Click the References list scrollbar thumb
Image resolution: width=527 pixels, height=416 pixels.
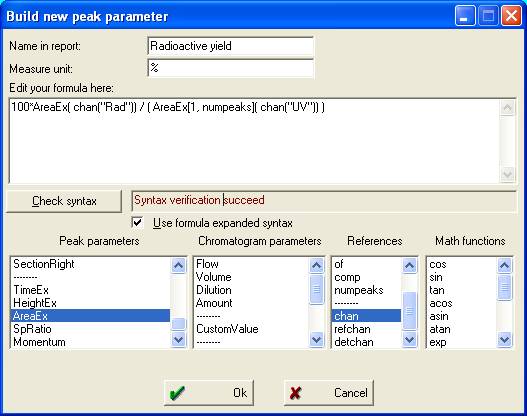point(409,311)
